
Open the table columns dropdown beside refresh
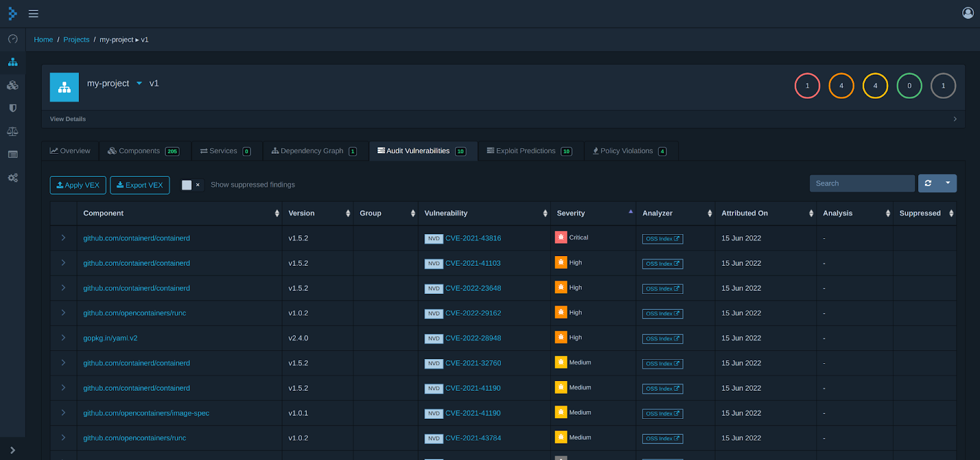click(x=948, y=183)
